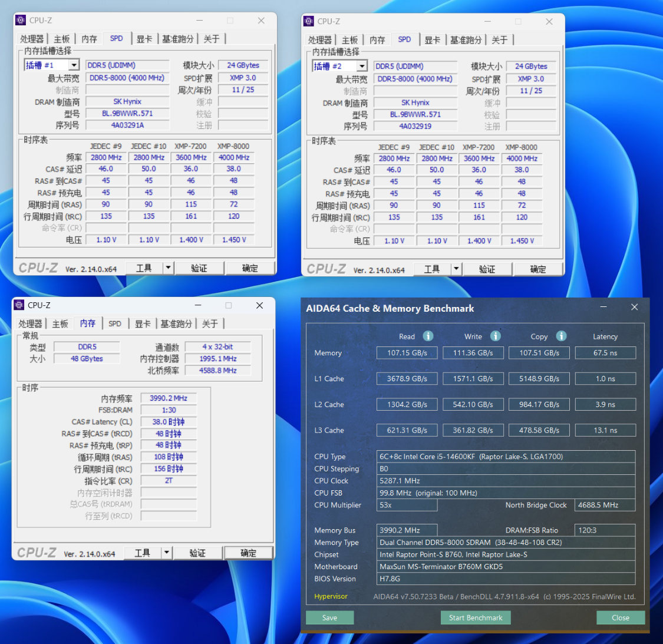The height and width of the screenshot is (644, 663).
Task: Click serial number 4A032919 in slot #2
Action: [415, 126]
